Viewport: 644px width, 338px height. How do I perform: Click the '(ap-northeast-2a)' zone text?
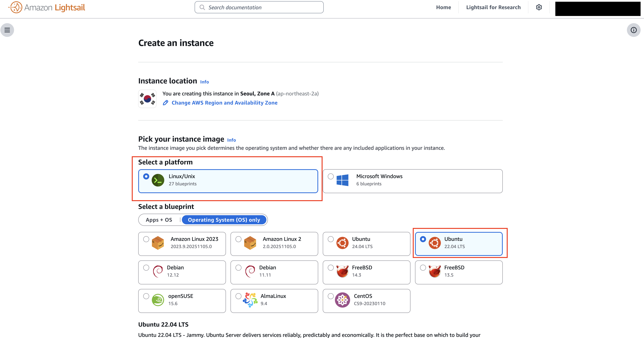297,94
